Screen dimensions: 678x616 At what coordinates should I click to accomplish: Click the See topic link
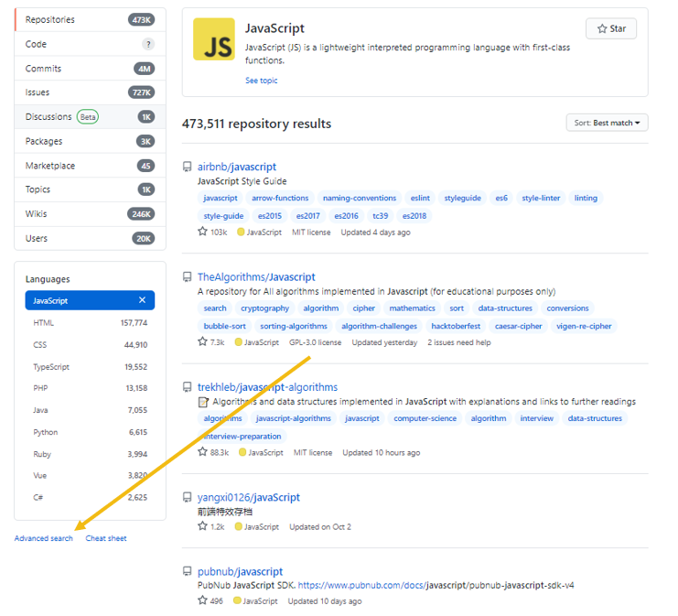tap(261, 81)
